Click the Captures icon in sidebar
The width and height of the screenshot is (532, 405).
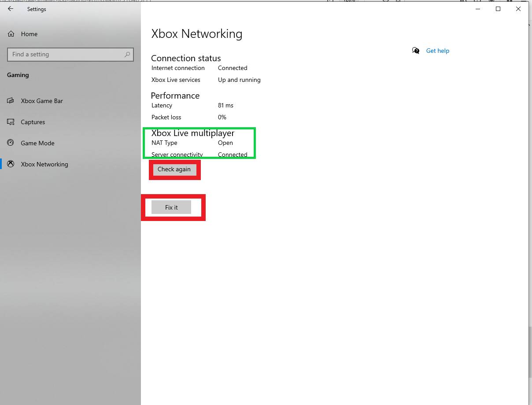11,122
